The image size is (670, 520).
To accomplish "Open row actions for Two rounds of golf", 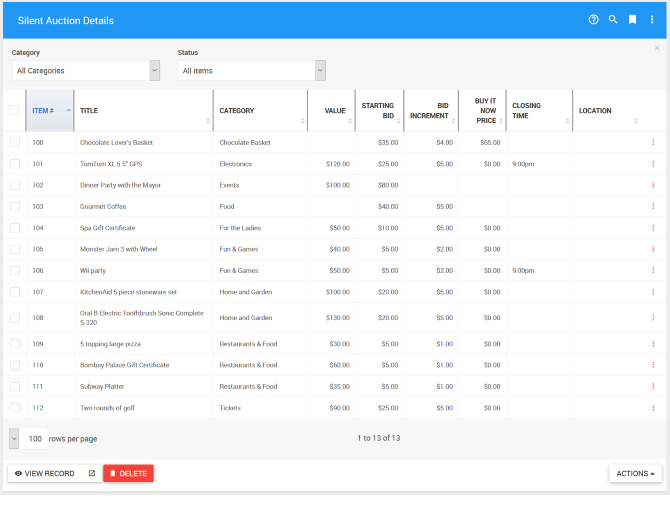I will [653, 408].
